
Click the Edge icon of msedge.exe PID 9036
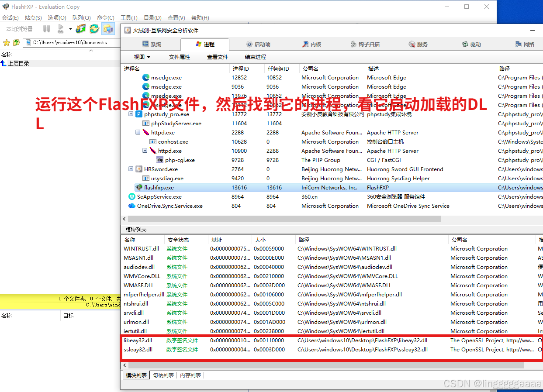pos(146,86)
